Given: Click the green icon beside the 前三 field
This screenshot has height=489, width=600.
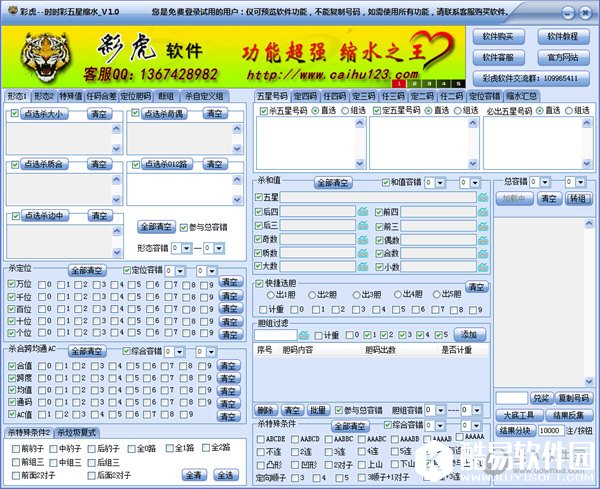Looking at the screenshot, I should 483,226.
